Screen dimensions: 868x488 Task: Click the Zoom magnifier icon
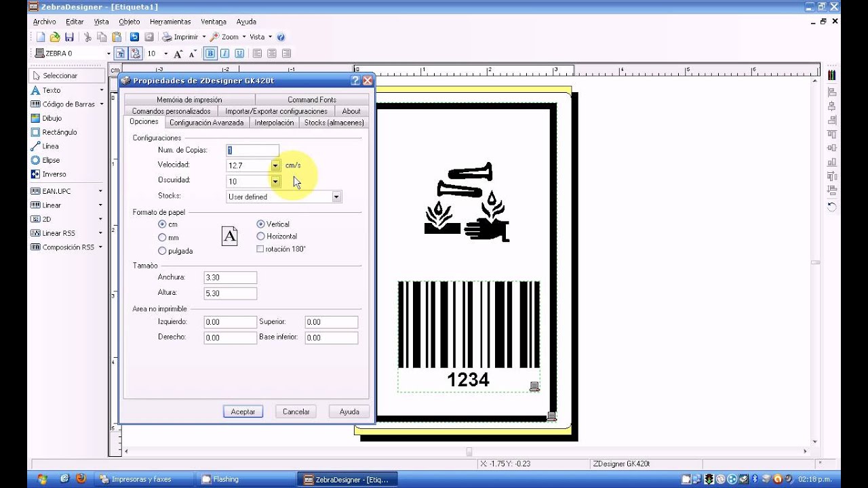(214, 37)
